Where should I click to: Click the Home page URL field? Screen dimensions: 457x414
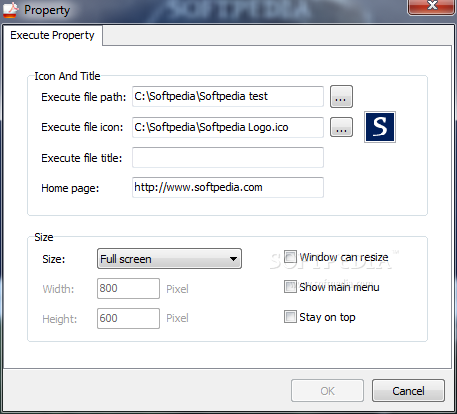(x=228, y=187)
